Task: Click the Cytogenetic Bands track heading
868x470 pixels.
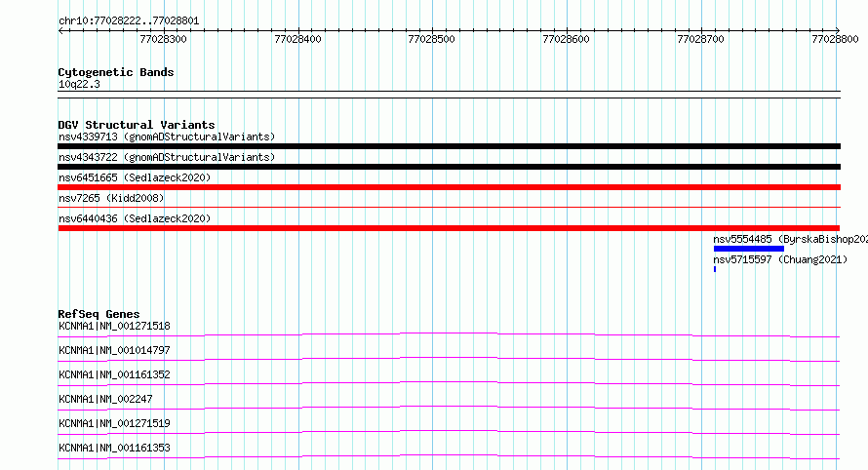Action: tap(116, 72)
